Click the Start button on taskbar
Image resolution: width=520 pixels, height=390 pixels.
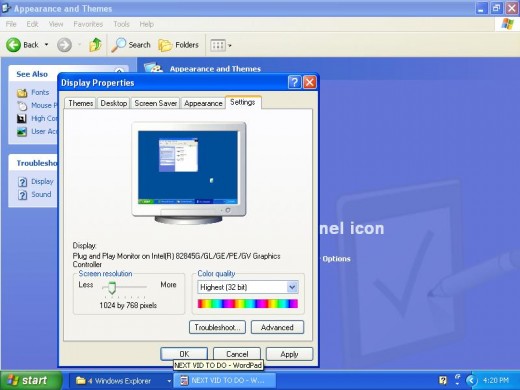click(x=31, y=380)
